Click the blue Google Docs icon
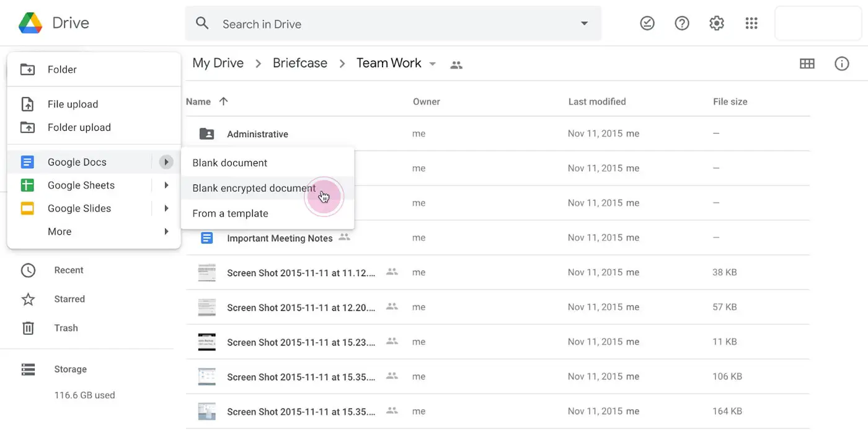This screenshot has height=434, width=868. pyautogui.click(x=27, y=162)
